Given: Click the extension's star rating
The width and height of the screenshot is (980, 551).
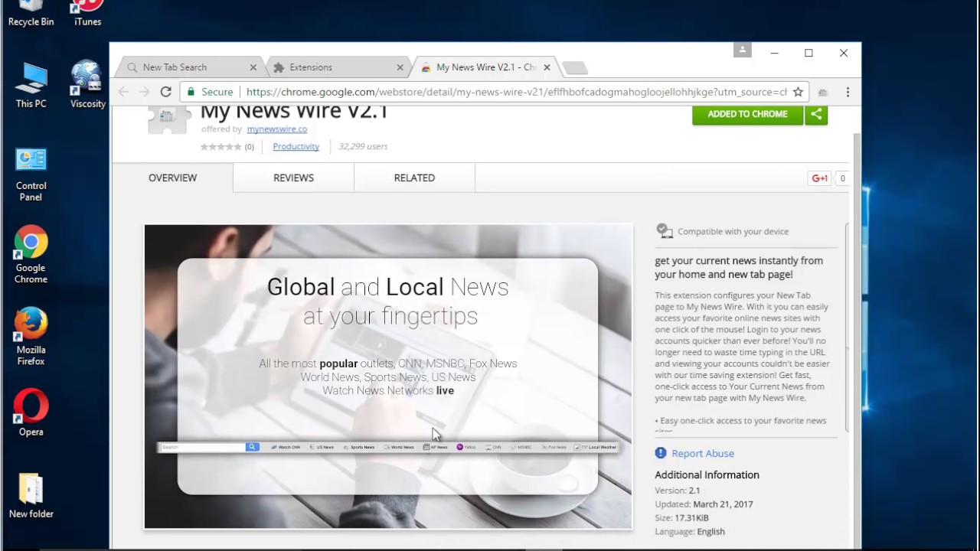Looking at the screenshot, I should pyautogui.click(x=221, y=147).
